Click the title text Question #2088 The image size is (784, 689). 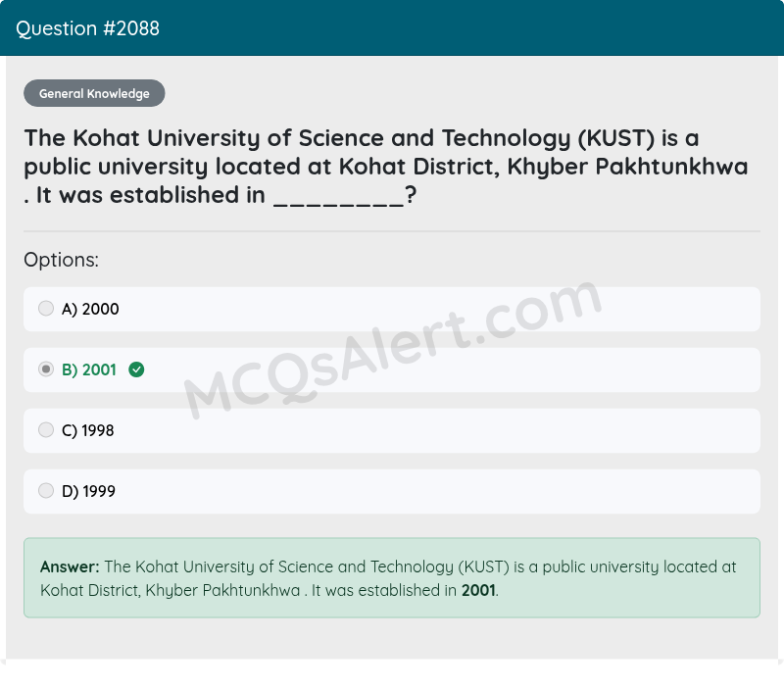point(86,28)
